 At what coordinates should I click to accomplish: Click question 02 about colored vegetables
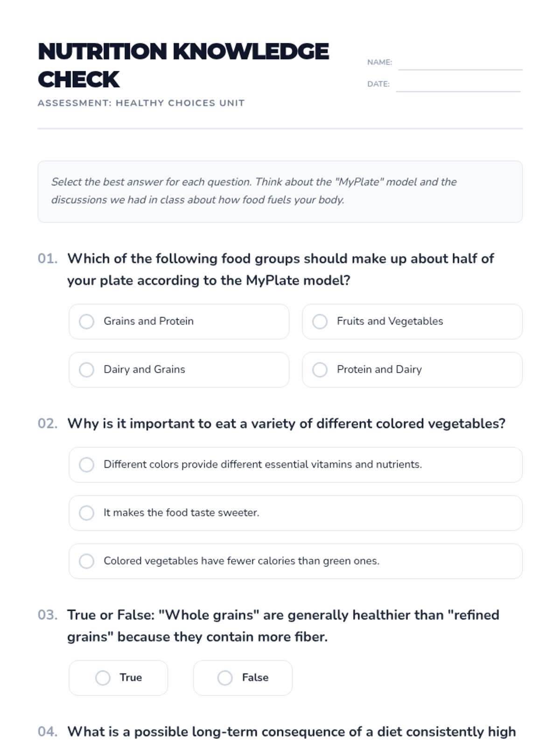tap(287, 423)
